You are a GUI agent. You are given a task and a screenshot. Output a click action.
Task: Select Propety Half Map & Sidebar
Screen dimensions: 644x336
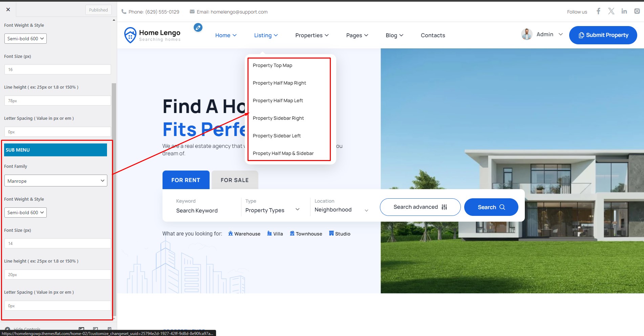[x=283, y=153]
